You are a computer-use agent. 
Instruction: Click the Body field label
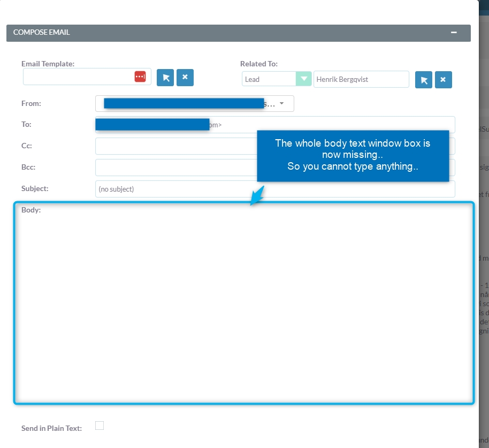[x=31, y=210]
